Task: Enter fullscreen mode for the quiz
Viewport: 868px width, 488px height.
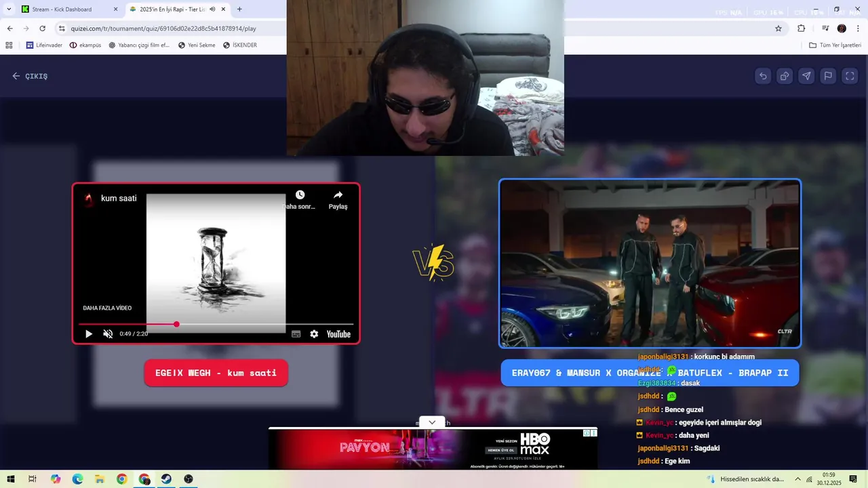Action: pyautogui.click(x=850, y=76)
